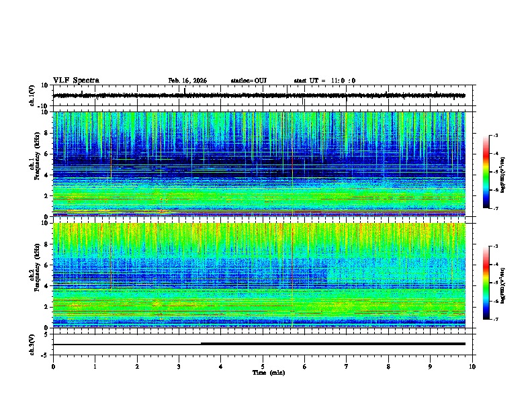Click the ch.1 colorbar log(PSD) unit label
Image resolution: width=532 pixels, height=411 pixels.
point(503,175)
